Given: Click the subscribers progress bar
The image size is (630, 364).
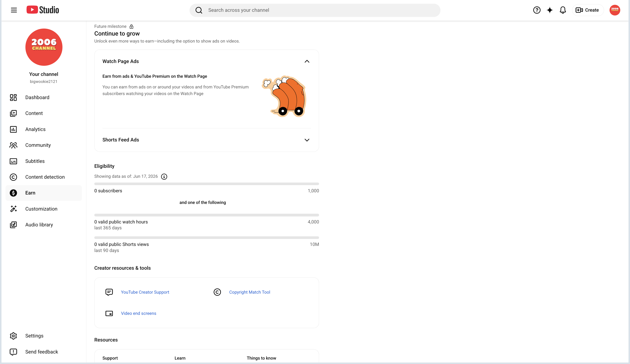Looking at the screenshot, I should point(206,184).
